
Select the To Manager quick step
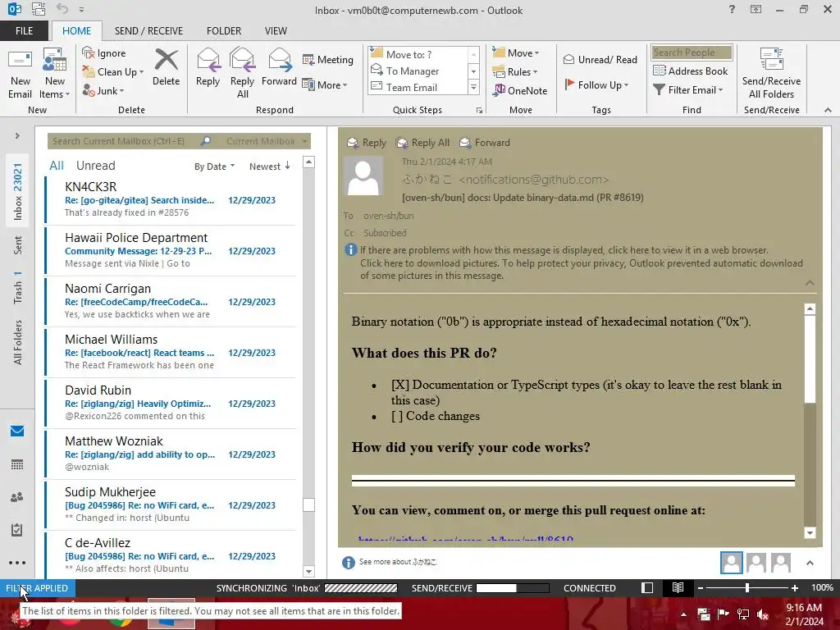pyautogui.click(x=418, y=71)
